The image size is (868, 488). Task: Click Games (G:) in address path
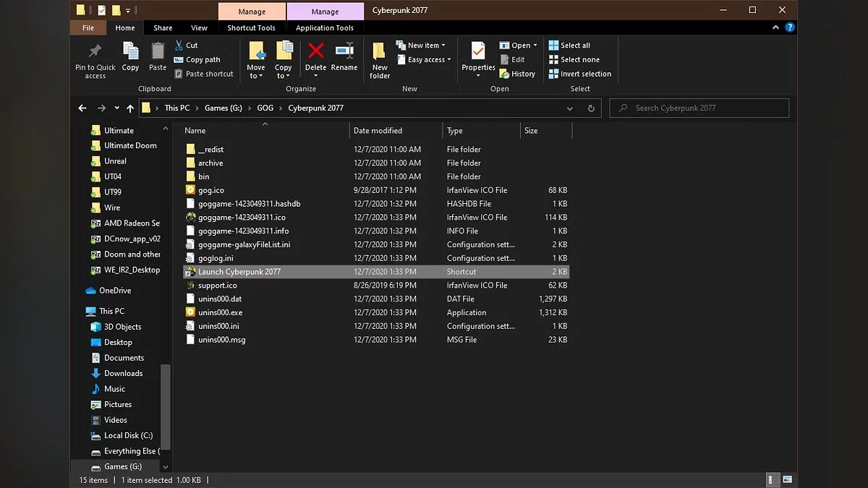pyautogui.click(x=223, y=108)
